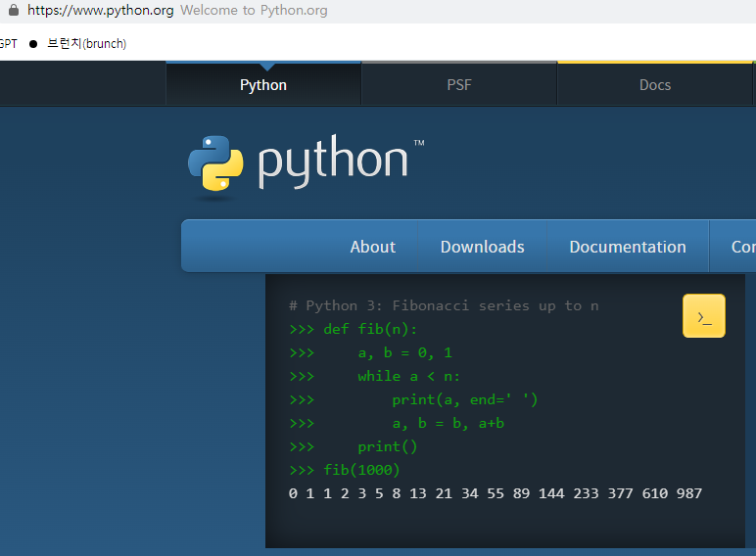Image resolution: width=756 pixels, height=556 pixels.
Task: Select the Python top navigation tab
Action: pyautogui.click(x=263, y=84)
